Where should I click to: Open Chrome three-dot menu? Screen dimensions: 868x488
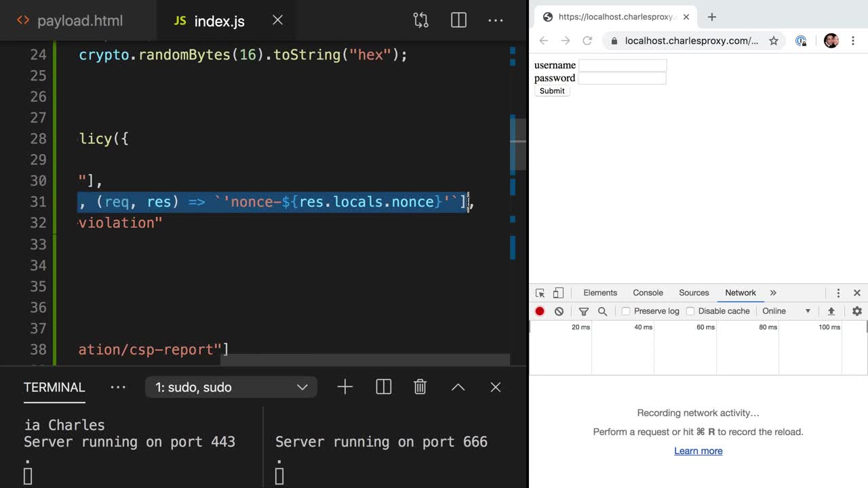[x=853, y=41]
